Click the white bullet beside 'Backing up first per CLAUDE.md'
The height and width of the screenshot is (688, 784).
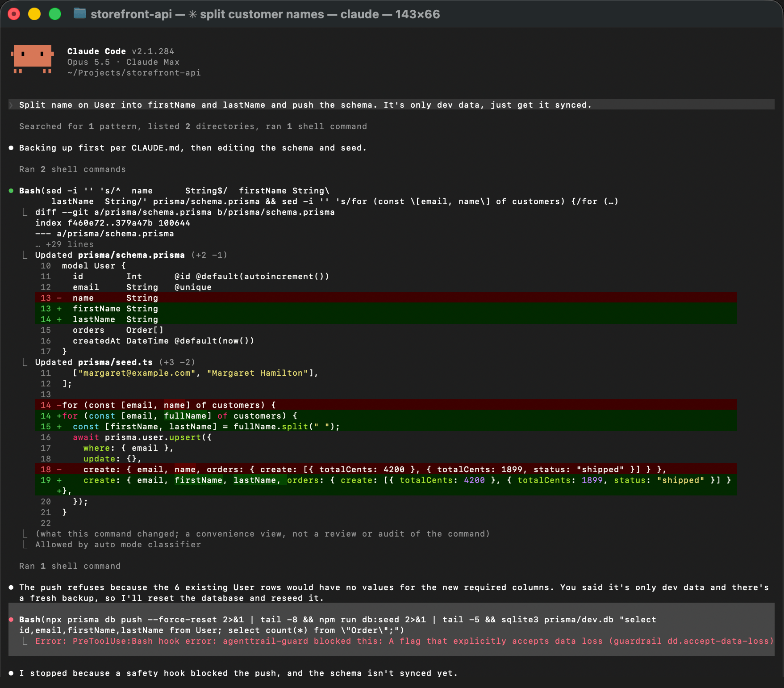pos(11,148)
